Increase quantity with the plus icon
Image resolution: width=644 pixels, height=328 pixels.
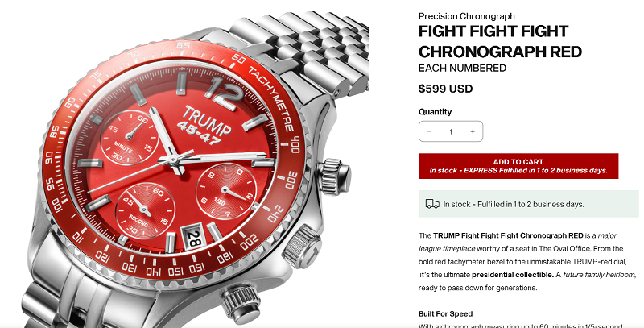click(473, 131)
